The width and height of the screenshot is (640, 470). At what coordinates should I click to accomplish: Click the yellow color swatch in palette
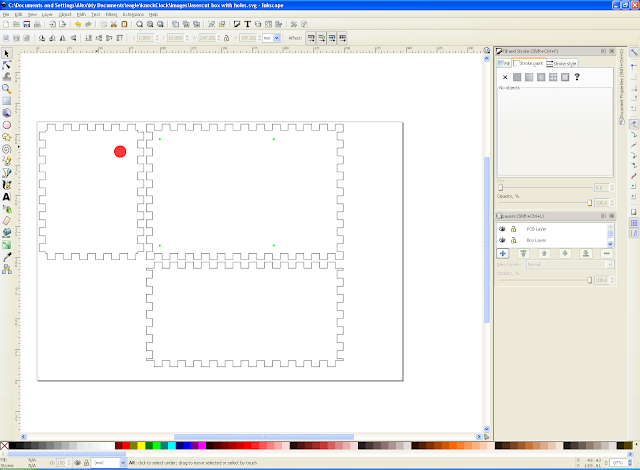[141, 446]
